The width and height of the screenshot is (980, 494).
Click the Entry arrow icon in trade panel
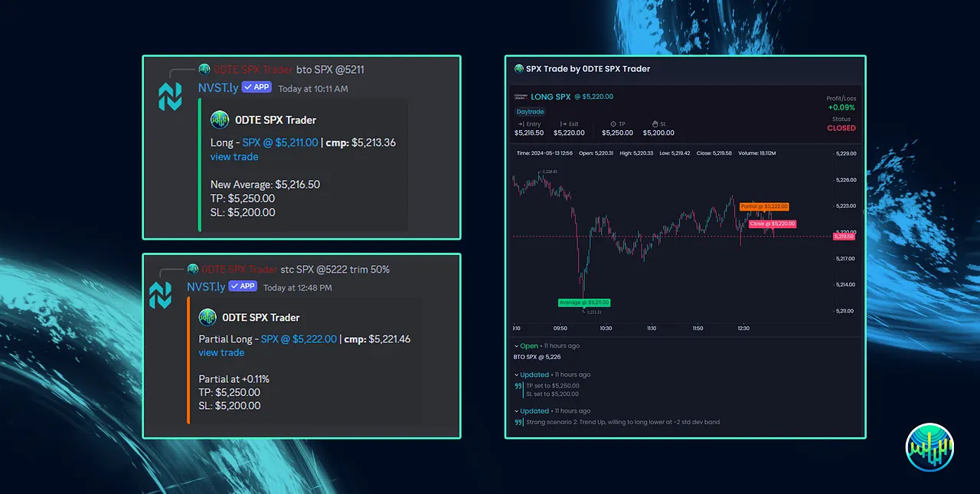point(521,124)
